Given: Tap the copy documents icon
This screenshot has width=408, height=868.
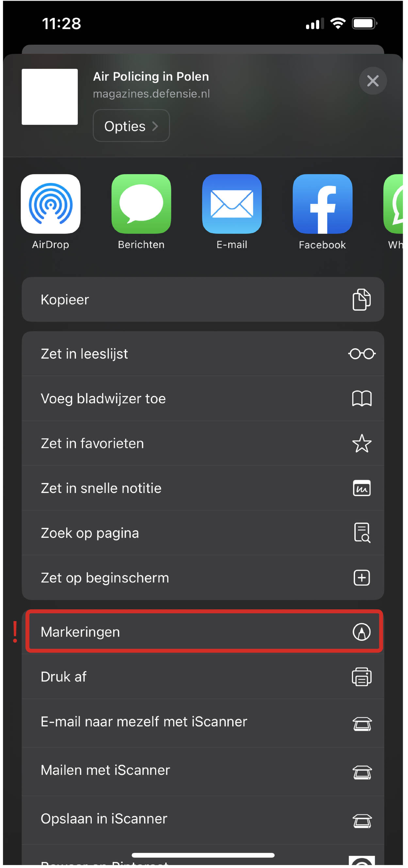Looking at the screenshot, I should tap(362, 299).
